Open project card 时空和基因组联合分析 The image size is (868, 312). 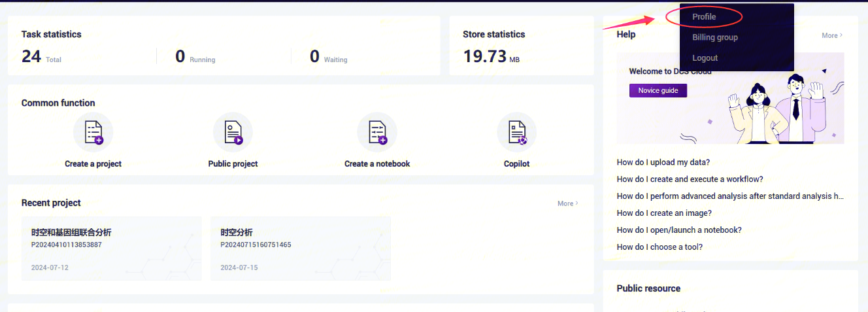point(111,249)
